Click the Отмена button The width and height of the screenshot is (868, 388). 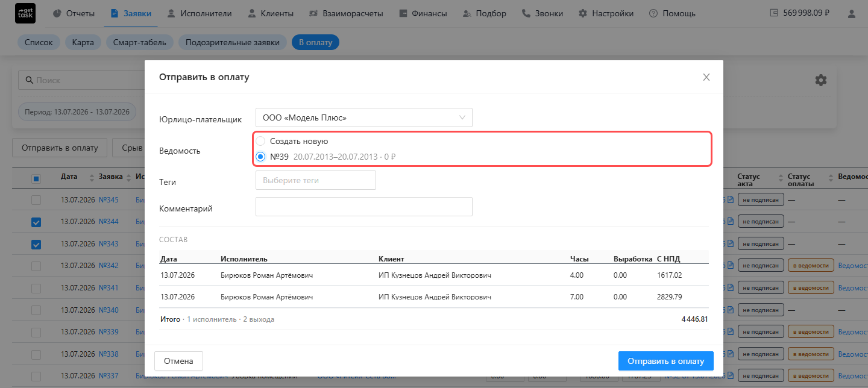click(178, 361)
